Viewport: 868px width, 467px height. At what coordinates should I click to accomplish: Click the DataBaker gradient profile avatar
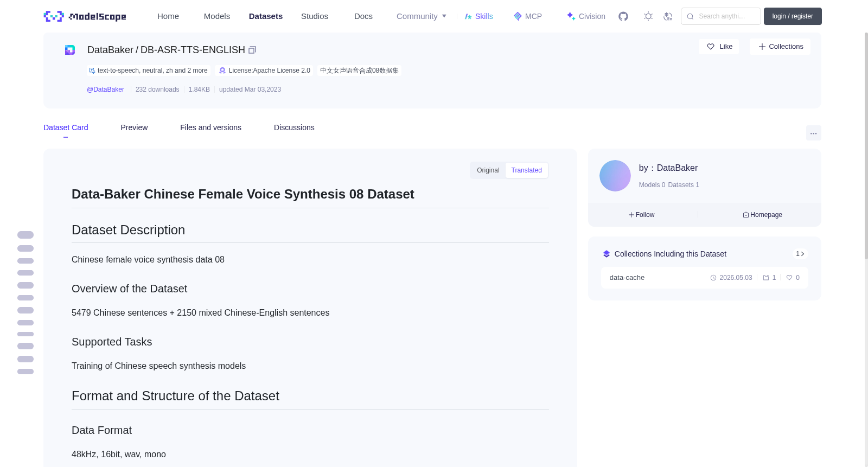[615, 176]
